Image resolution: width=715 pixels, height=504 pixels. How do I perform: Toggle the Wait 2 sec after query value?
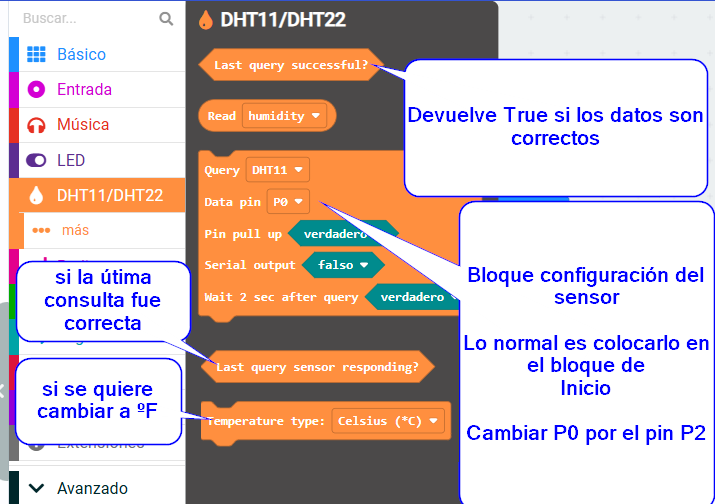[x=412, y=297]
